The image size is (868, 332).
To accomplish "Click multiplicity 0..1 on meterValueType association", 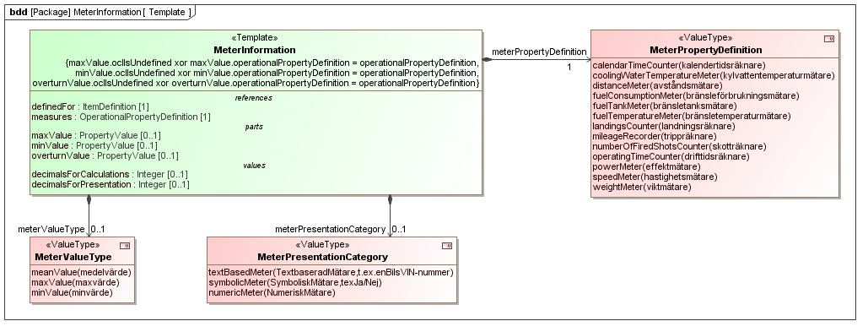I will [98, 229].
